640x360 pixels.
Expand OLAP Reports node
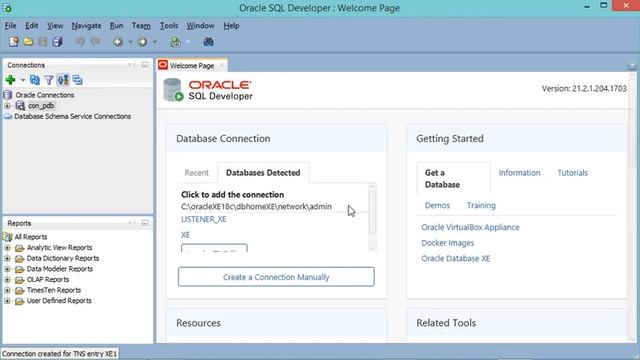(7, 280)
